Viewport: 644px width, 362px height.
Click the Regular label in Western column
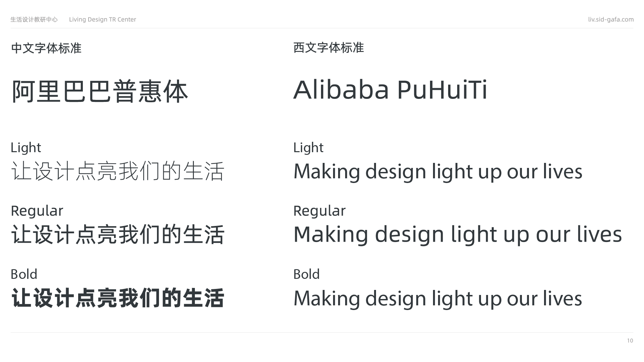click(319, 211)
